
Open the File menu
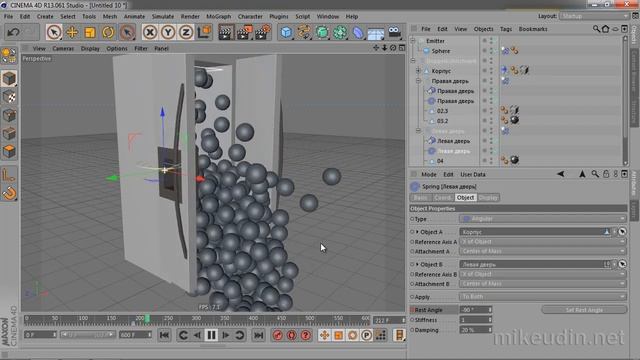click(x=9, y=16)
